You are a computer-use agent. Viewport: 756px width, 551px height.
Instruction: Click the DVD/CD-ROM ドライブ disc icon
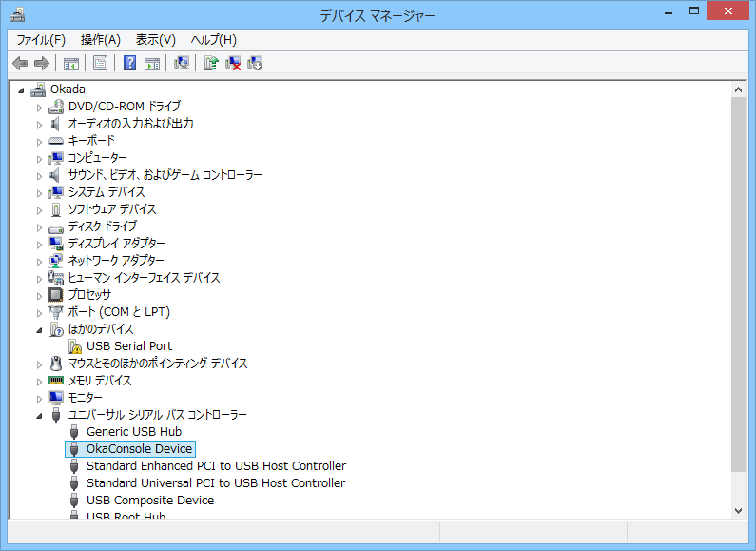(56, 107)
